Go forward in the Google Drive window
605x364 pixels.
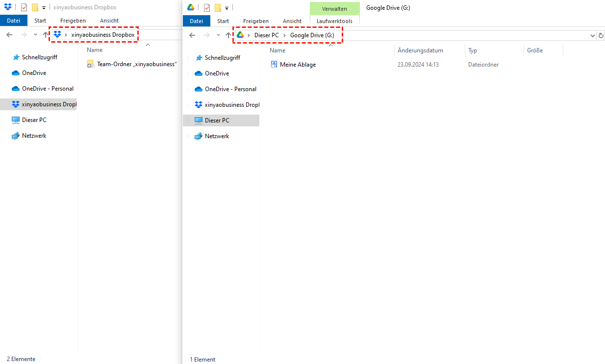tap(206, 35)
